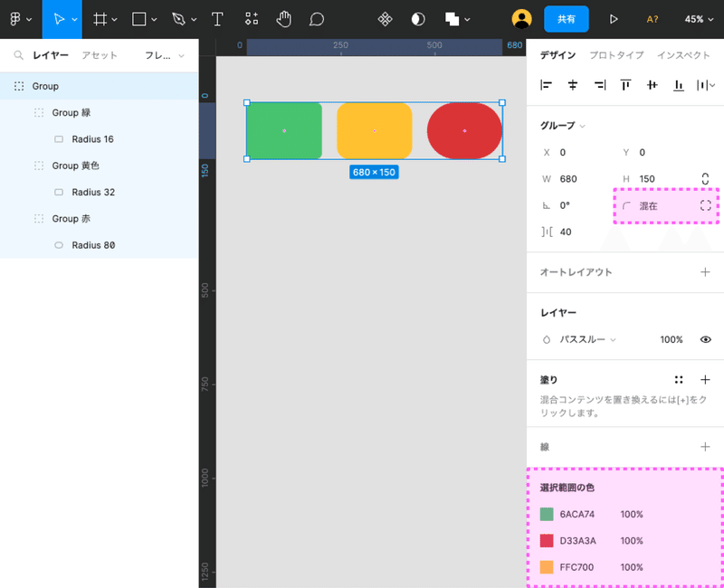
Task: Toggle independent corner radius
Action: [705, 205]
